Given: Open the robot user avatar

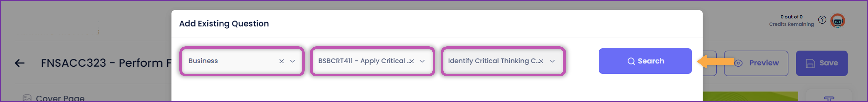Looking at the screenshot, I should (837, 21).
